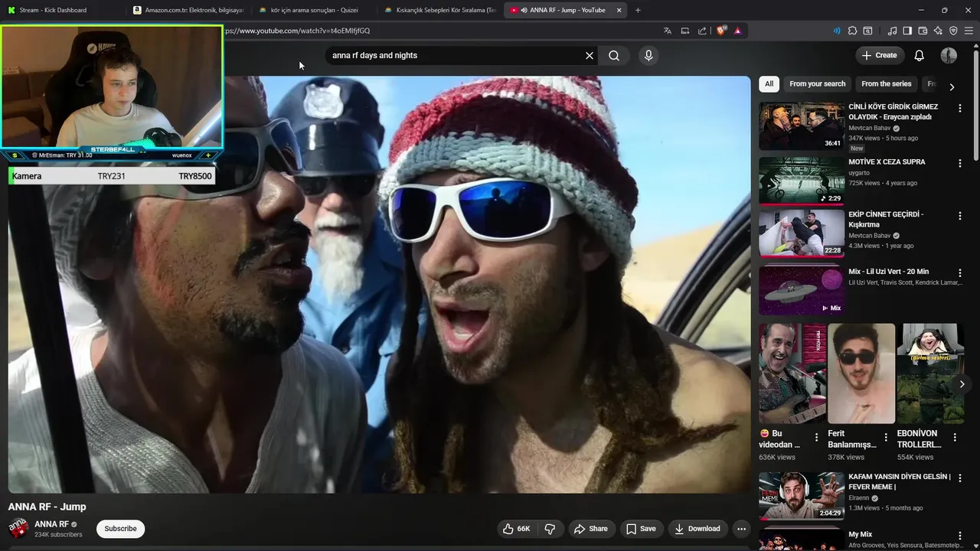Click the Share button under video

pos(591,529)
